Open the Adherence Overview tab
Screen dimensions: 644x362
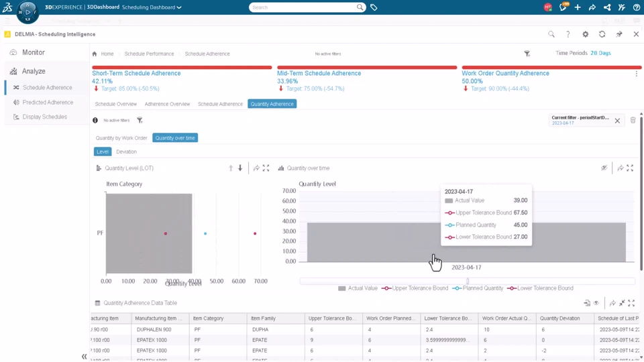(167, 104)
